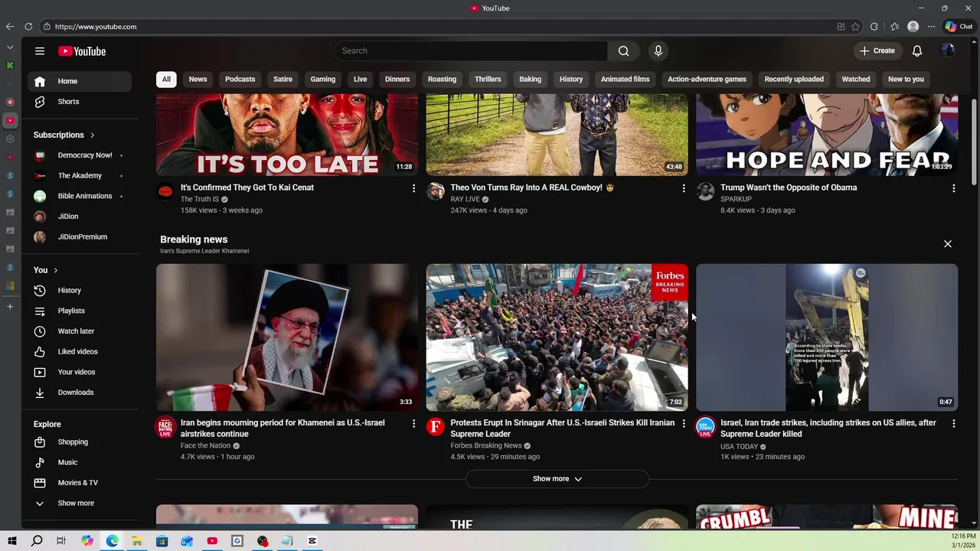Open RAY LIVE channel link

(465, 200)
